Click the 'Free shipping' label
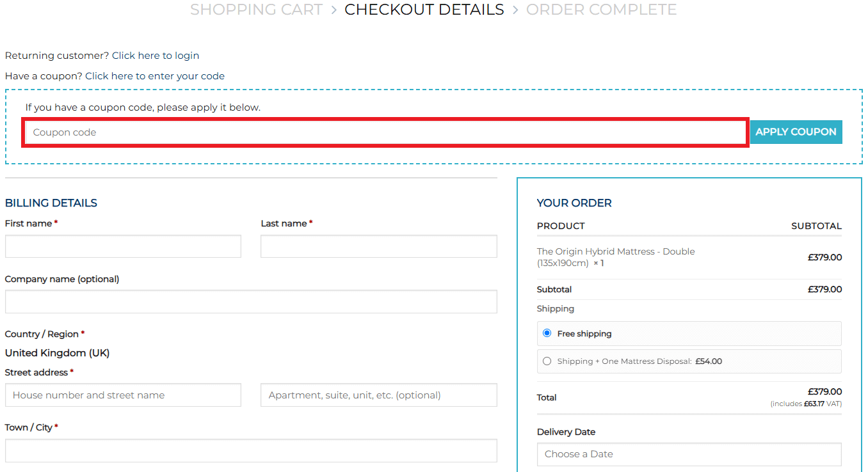This screenshot has height=472, width=868. 584,334
